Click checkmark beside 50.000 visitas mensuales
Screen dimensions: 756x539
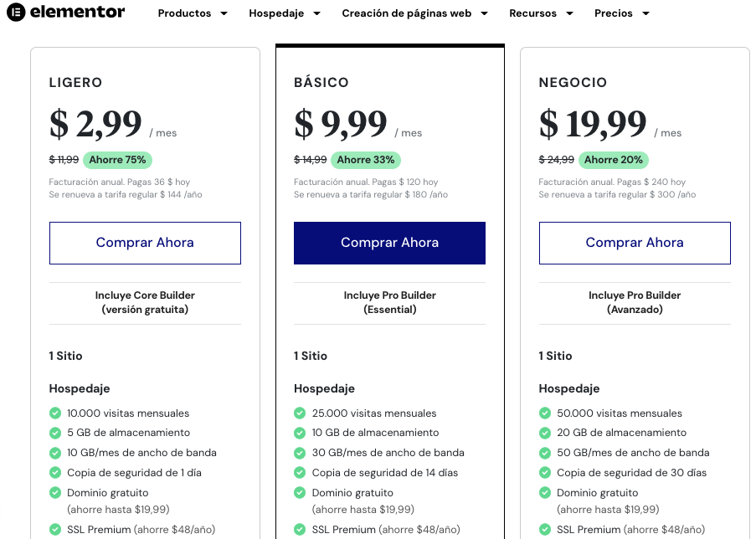click(x=545, y=413)
